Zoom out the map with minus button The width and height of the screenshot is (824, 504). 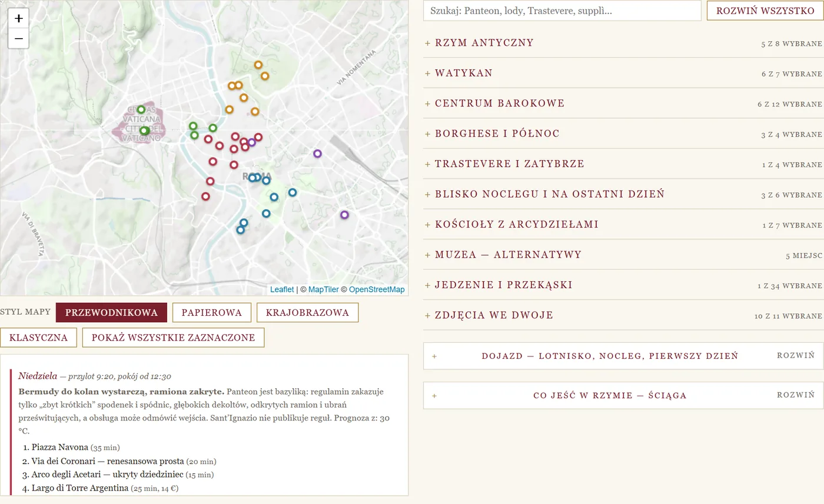tap(19, 39)
